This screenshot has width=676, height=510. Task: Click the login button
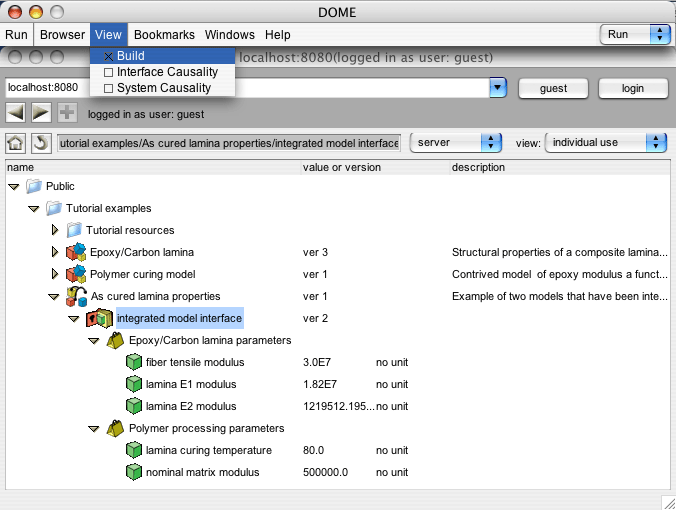point(633,88)
